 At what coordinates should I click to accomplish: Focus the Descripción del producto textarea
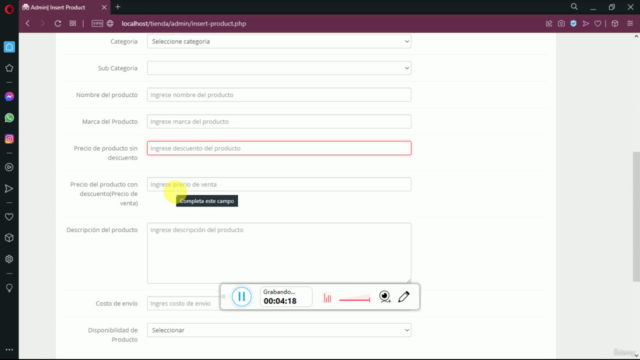279,253
